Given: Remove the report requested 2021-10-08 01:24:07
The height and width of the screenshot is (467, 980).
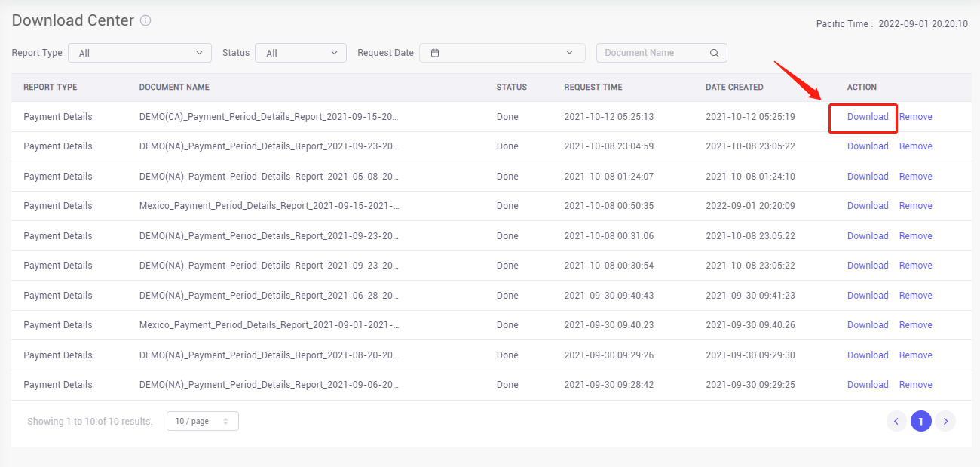Looking at the screenshot, I should pos(916,177).
